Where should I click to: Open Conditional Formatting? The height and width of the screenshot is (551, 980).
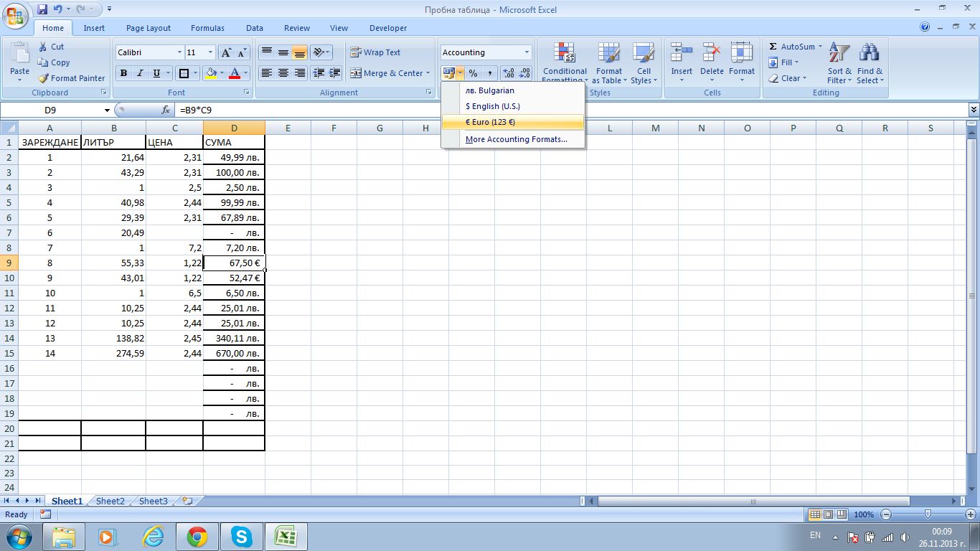pos(565,62)
